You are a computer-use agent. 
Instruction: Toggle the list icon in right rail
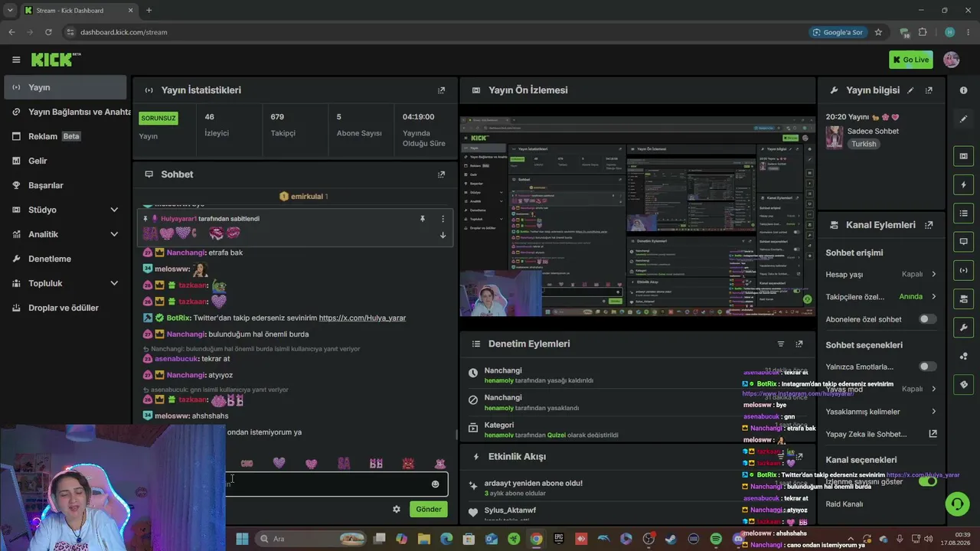coord(963,214)
